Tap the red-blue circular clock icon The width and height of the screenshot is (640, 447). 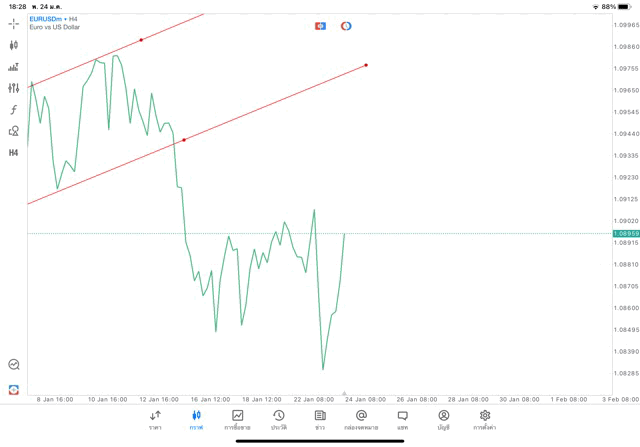346,26
